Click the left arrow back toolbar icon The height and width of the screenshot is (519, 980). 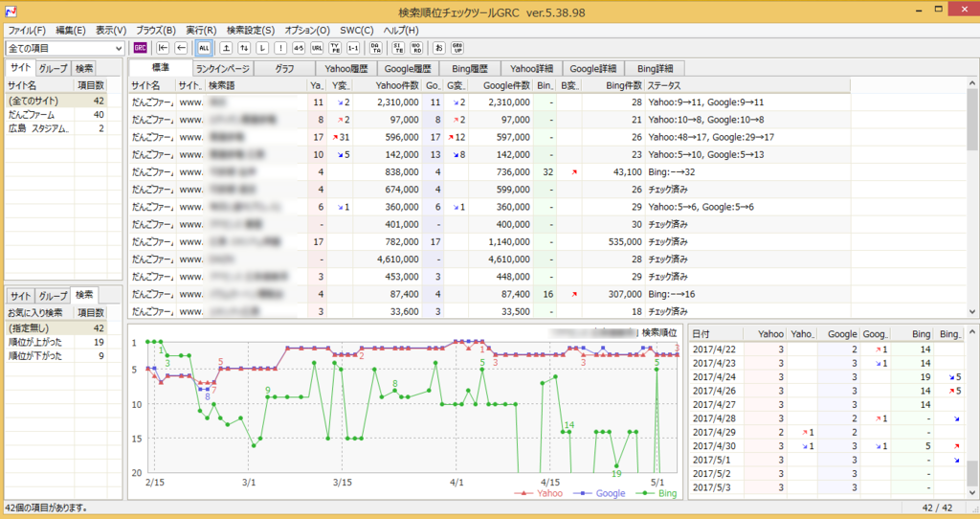click(x=181, y=48)
